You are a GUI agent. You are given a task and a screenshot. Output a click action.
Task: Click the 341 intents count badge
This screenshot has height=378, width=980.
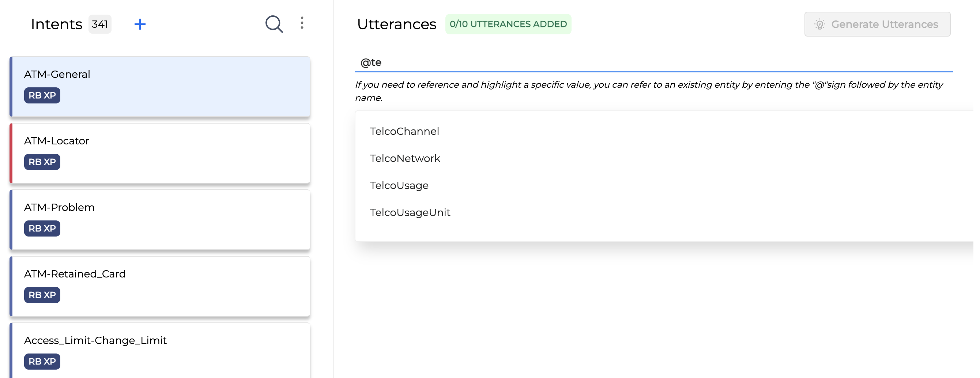click(100, 24)
